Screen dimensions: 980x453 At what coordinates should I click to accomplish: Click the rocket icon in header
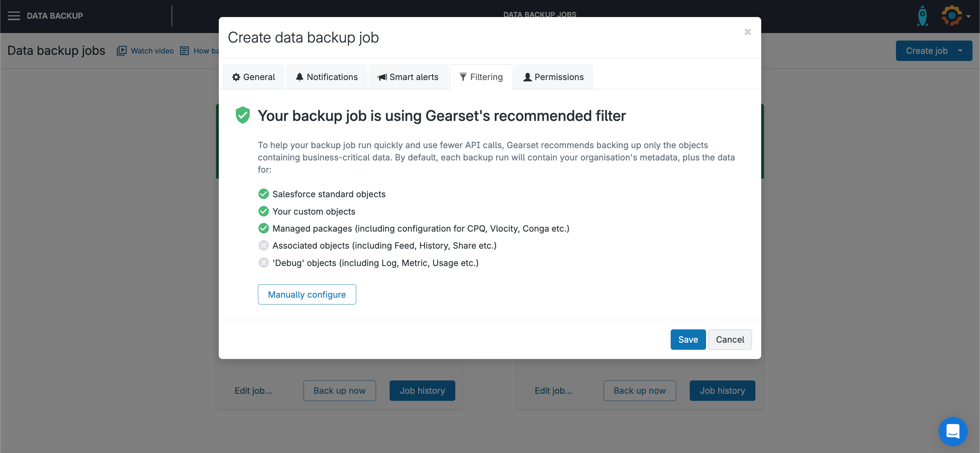click(x=922, y=16)
